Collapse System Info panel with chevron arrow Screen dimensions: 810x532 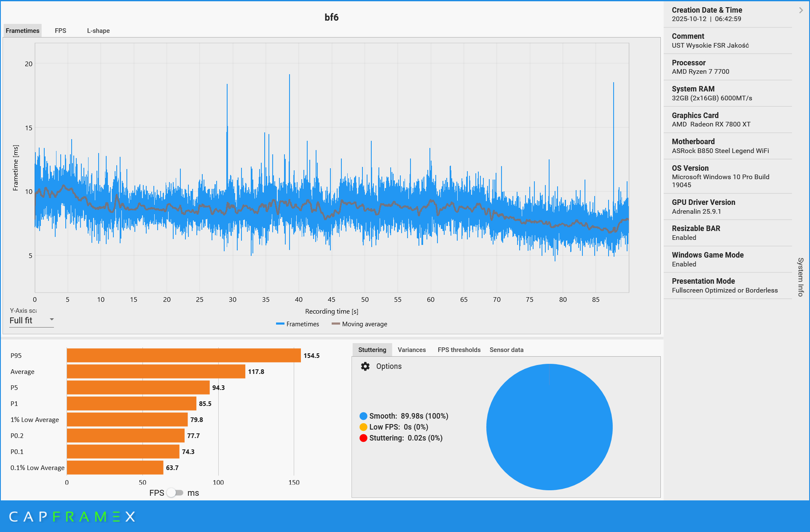801,10
